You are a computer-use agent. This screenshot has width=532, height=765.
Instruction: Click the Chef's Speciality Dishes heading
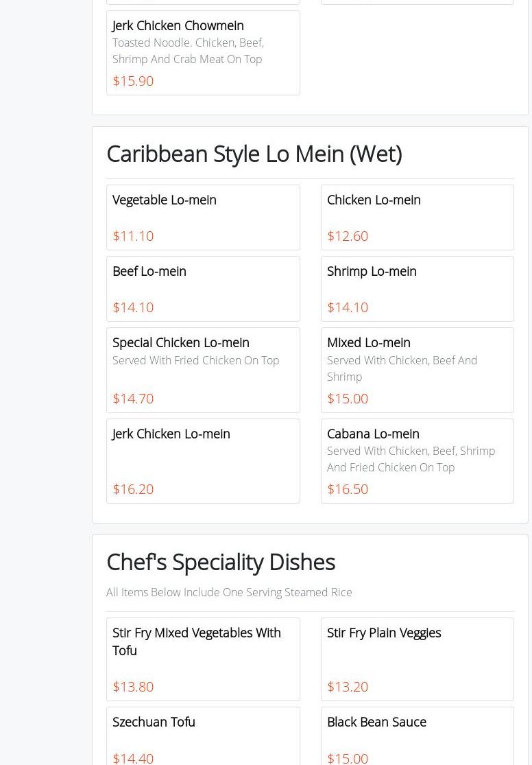click(221, 562)
